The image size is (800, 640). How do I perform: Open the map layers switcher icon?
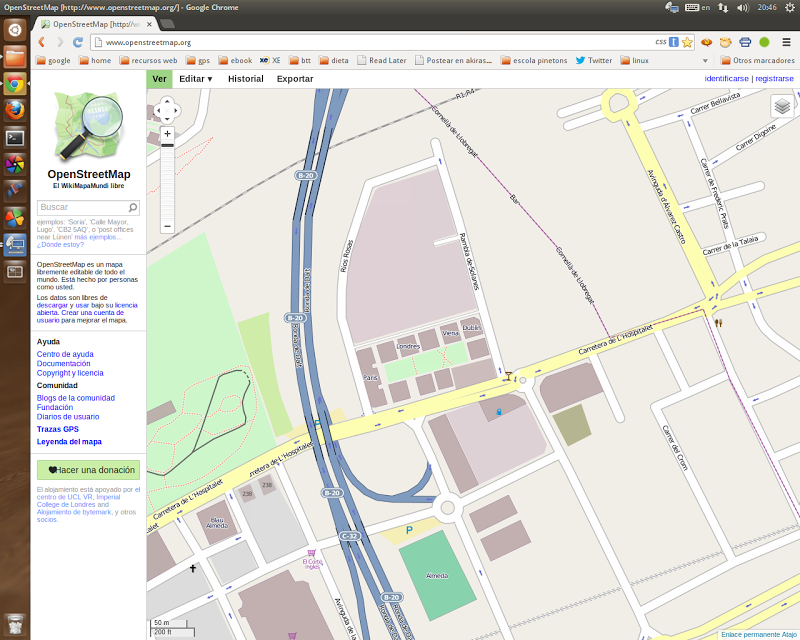pyautogui.click(x=782, y=107)
